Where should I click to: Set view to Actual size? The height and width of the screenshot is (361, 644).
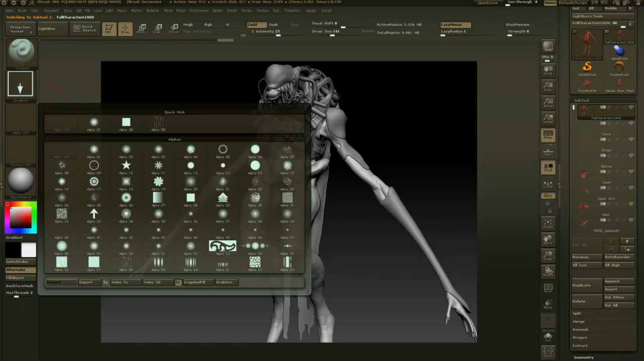tap(548, 103)
